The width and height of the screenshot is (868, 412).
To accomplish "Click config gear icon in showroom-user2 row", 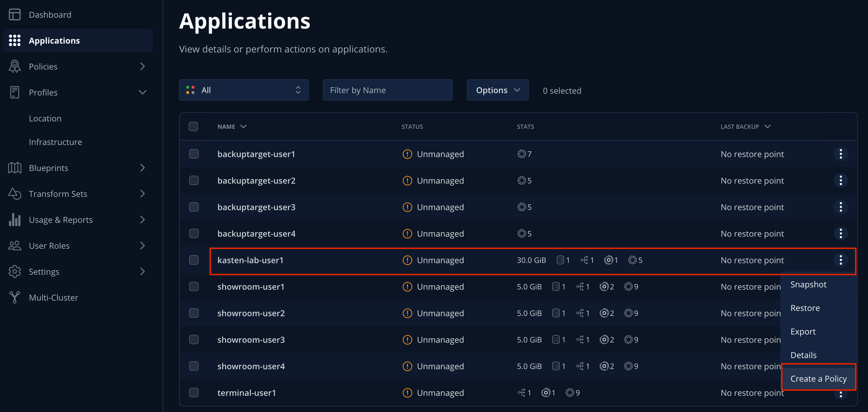I will pyautogui.click(x=628, y=313).
